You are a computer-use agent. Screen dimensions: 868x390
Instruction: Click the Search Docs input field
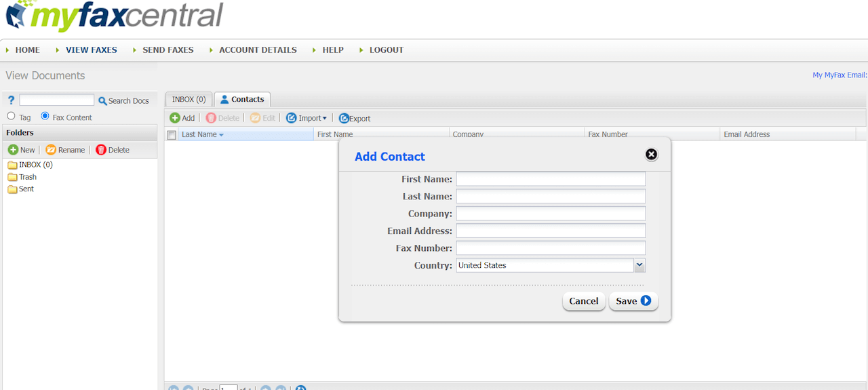(57, 100)
